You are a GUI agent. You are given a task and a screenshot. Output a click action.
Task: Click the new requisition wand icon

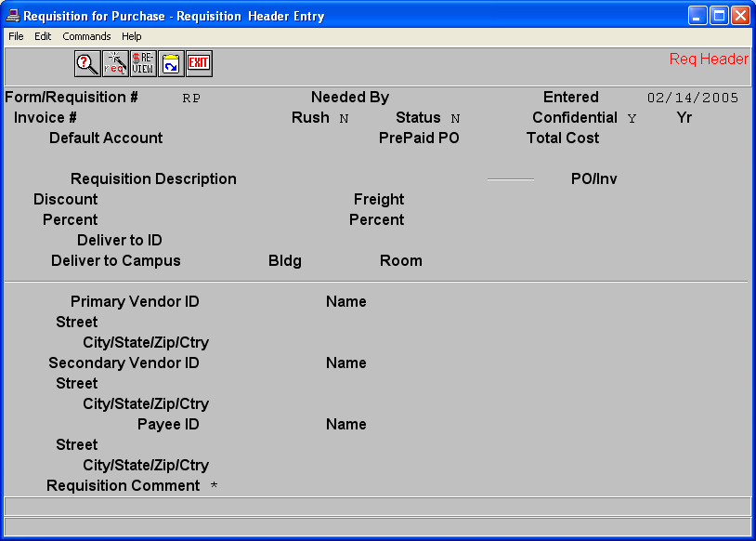tap(115, 63)
